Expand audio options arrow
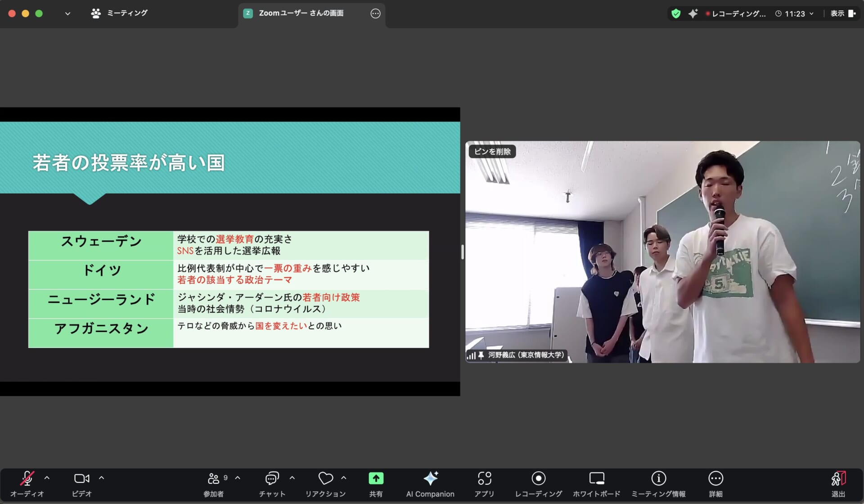 47,478
